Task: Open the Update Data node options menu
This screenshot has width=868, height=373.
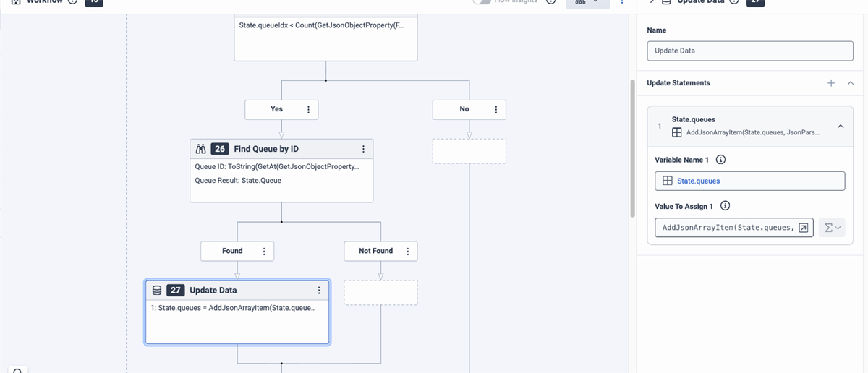Action: pyautogui.click(x=319, y=290)
